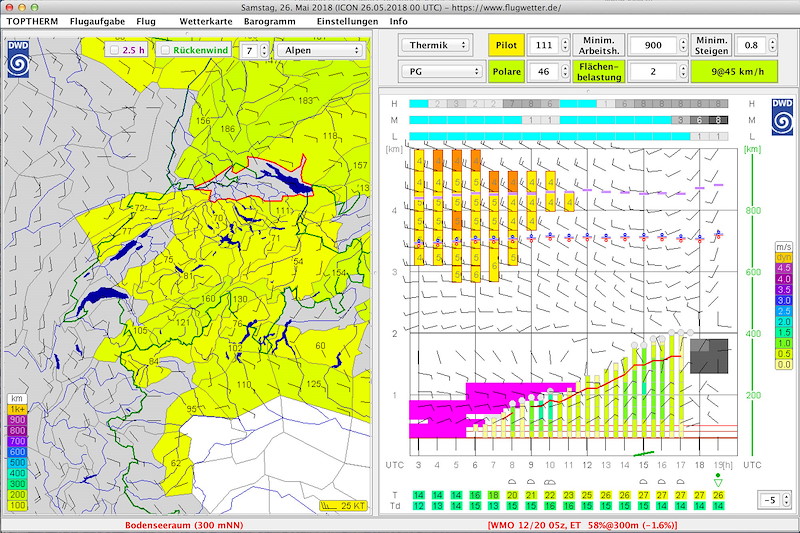Click the Flächenbelastung 2 stepper arrows
Viewport: 800px width, 533px height.
point(683,71)
